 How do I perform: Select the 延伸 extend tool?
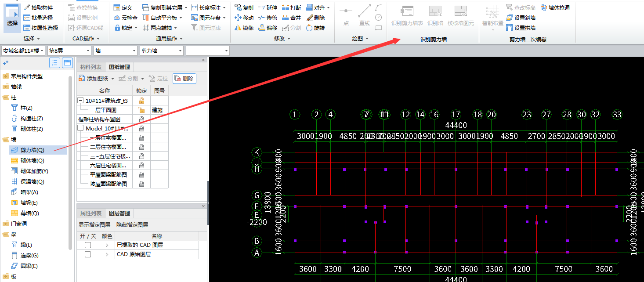[268, 7]
